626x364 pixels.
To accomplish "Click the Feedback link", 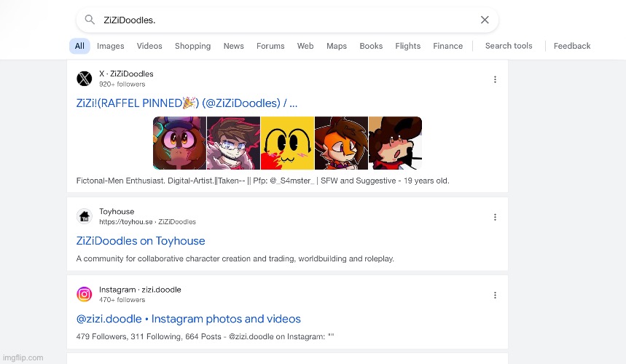I will pyautogui.click(x=571, y=46).
